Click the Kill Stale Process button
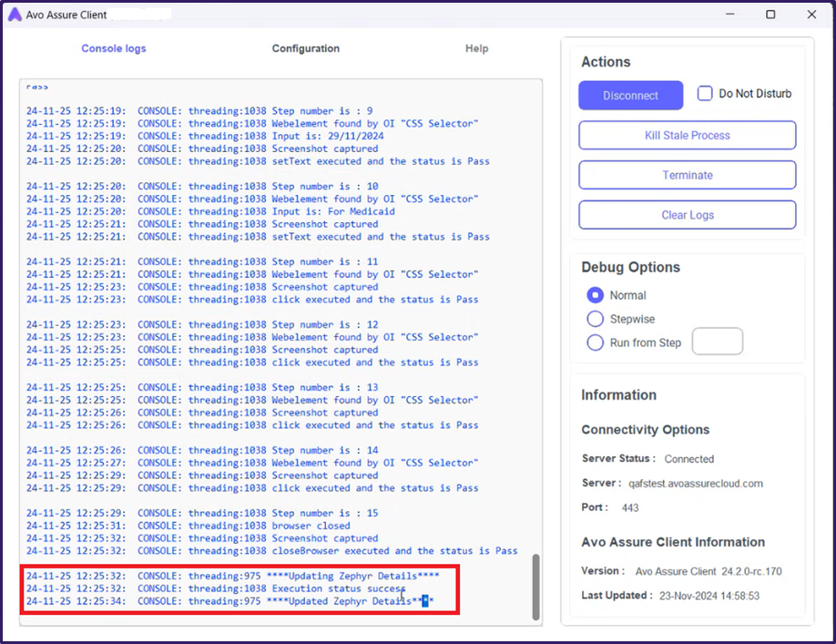The image size is (836, 644). point(687,136)
